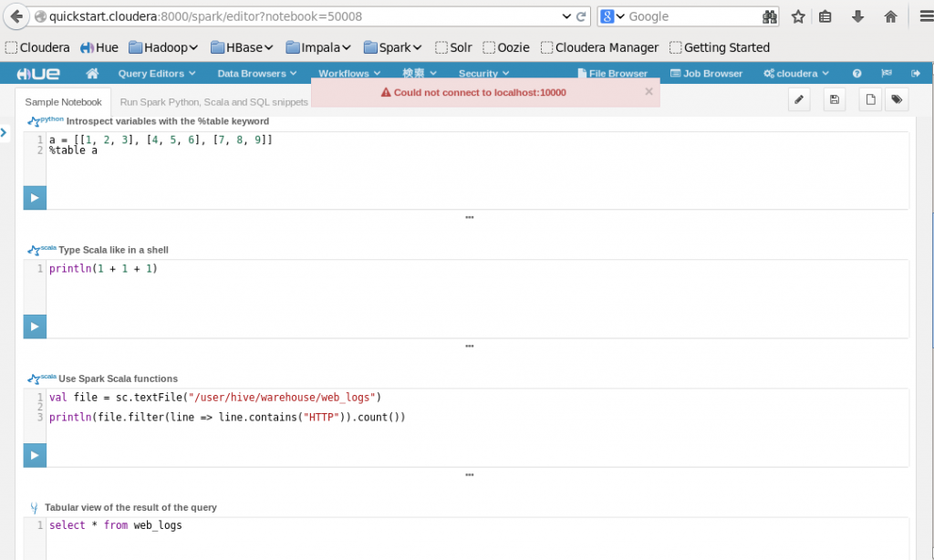Viewport: 934px width, 560px height.
Task: Open the Cloudera Manager bookmark
Action: (x=600, y=47)
